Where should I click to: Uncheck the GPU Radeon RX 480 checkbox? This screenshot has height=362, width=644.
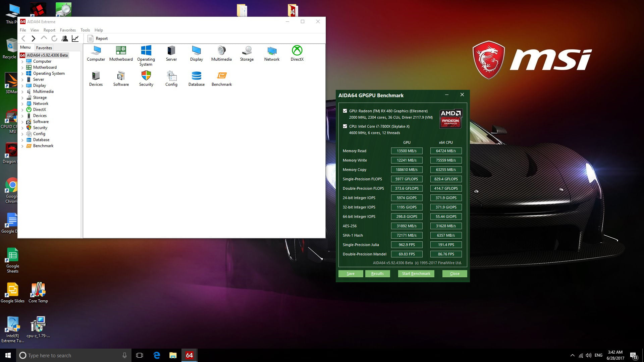[345, 111]
